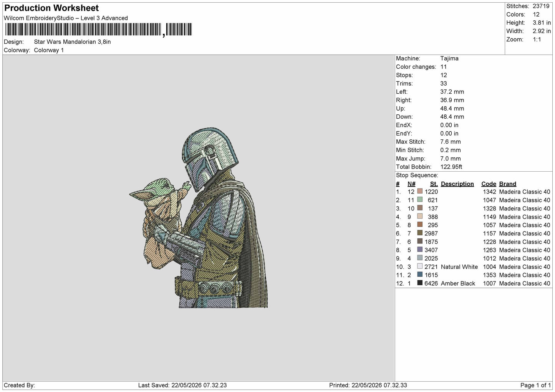Click the Width value 2.92 in

pyautogui.click(x=542, y=31)
